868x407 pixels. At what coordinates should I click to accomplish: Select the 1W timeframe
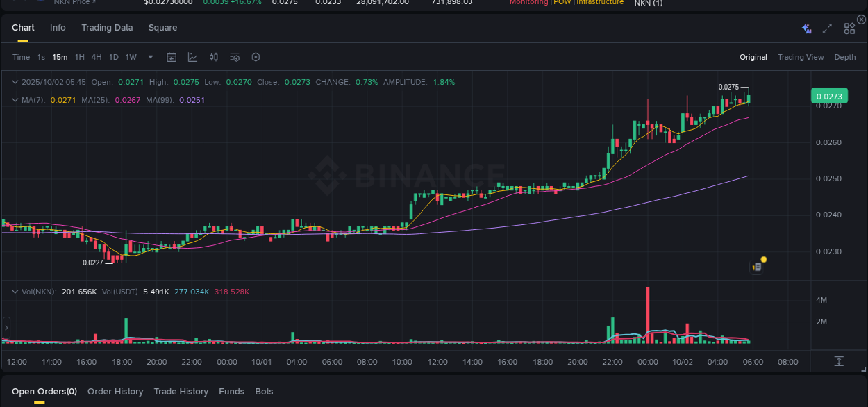[131, 57]
